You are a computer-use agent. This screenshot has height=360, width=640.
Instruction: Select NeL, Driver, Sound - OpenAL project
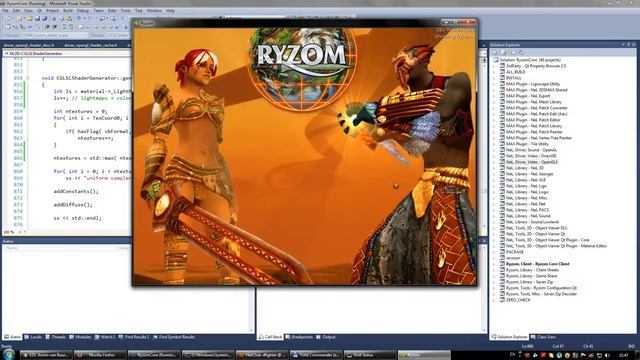(x=531, y=150)
